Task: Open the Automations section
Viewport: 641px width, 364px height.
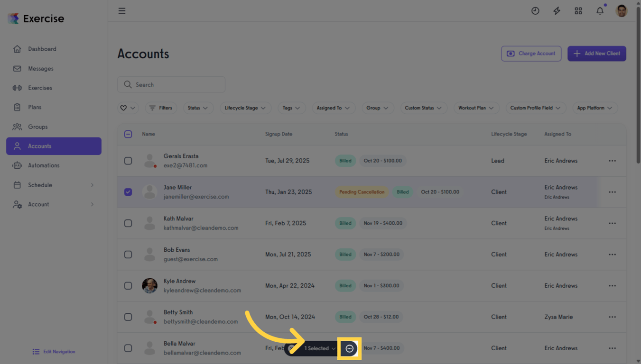Action: coord(43,165)
